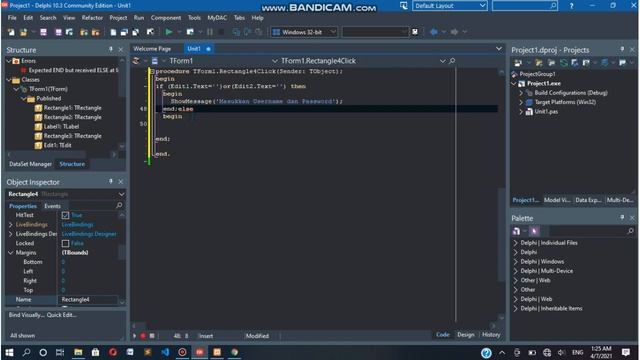Open the taskbar notification center icon

[x=625, y=352]
